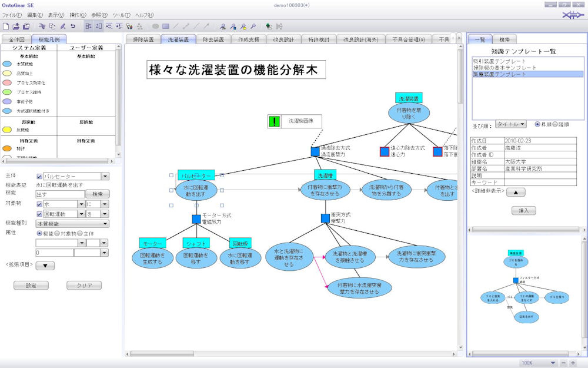Click the zoom in plus button
The image size is (588, 368).
click(573, 363)
